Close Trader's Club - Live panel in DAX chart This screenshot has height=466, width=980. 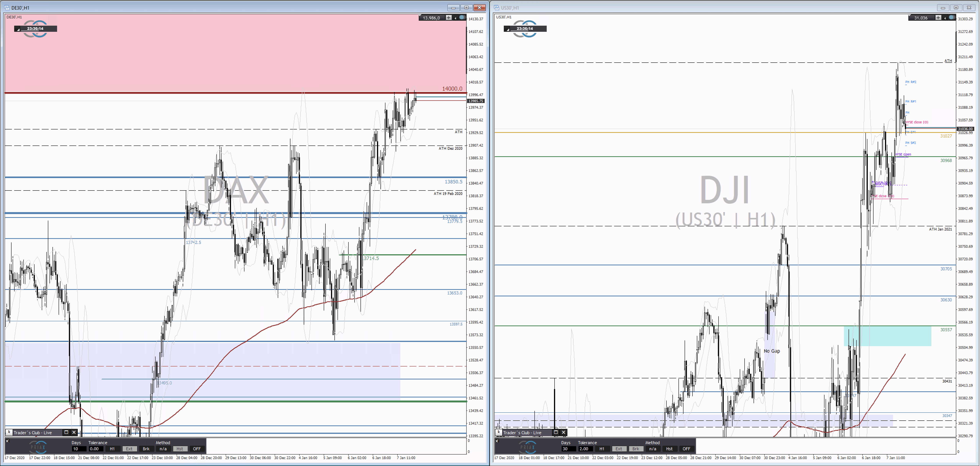click(x=74, y=432)
